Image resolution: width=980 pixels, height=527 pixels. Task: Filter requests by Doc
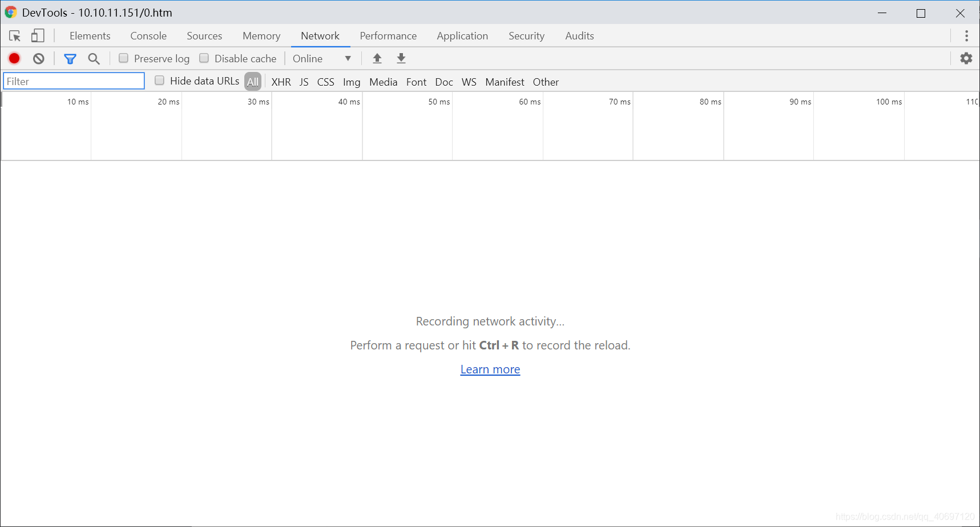coord(444,82)
